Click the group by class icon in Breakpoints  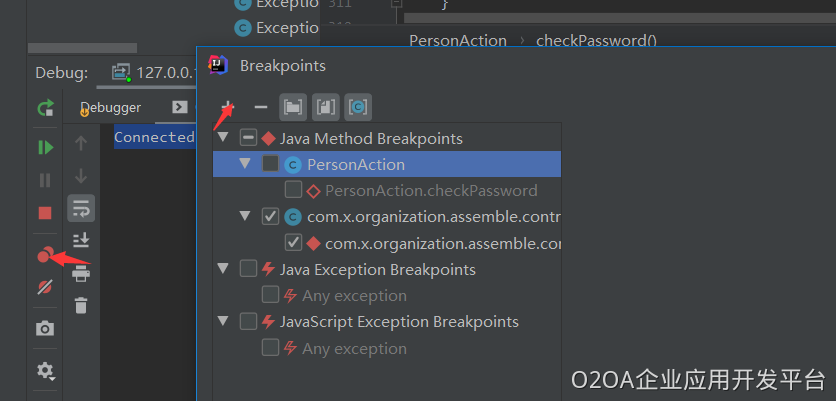pos(357,107)
